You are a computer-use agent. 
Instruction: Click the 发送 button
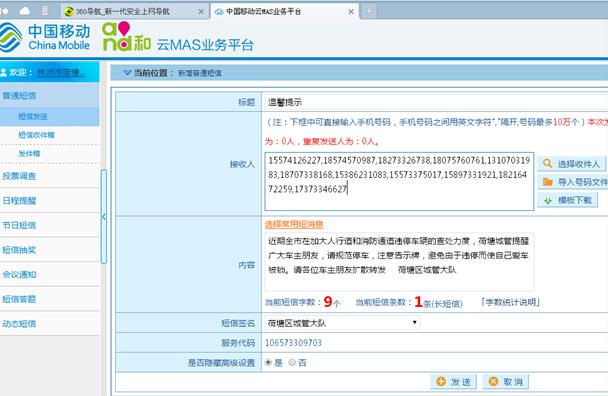(454, 382)
